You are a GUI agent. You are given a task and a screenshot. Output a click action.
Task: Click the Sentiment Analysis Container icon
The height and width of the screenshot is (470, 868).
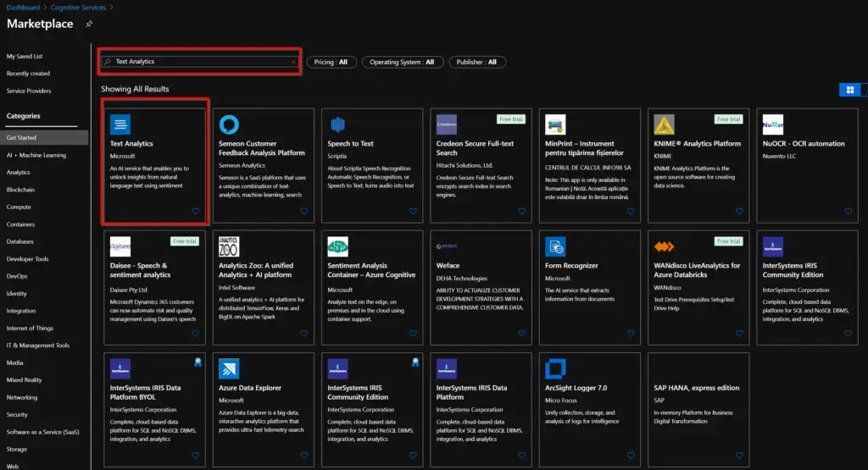coord(337,246)
